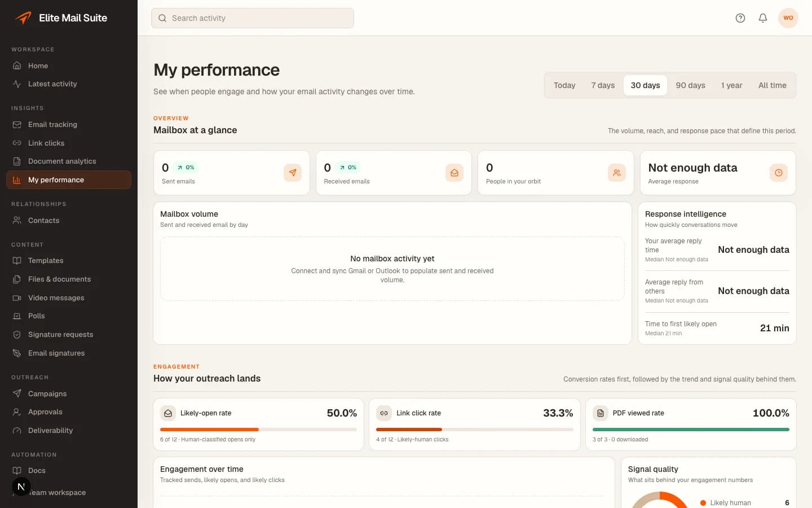Screen dimensions: 812x508
Task: Open the Campaigns page
Action: point(69,394)
